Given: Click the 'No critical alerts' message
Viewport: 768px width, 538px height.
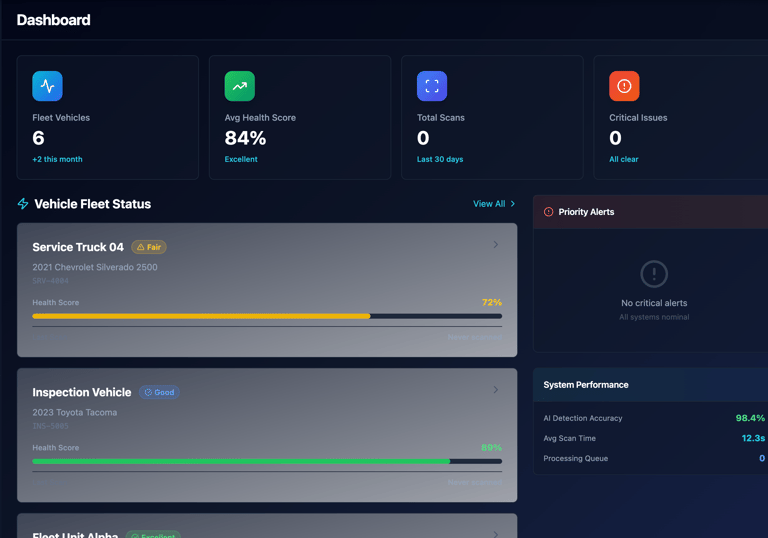Looking at the screenshot, I should pyautogui.click(x=654, y=303).
